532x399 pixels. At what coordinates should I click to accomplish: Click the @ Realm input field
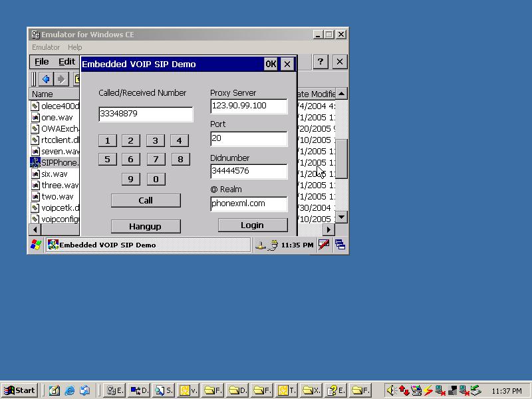tap(249, 203)
